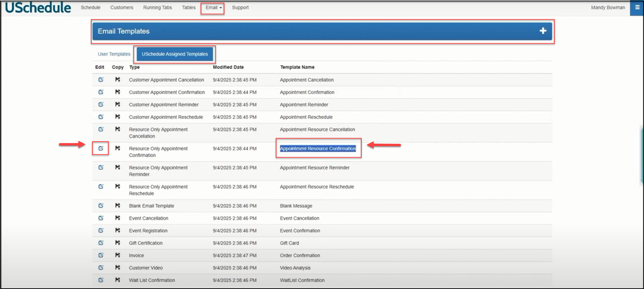The width and height of the screenshot is (644, 289).
Task: Click plus icon to add email template
Action: pos(543,31)
